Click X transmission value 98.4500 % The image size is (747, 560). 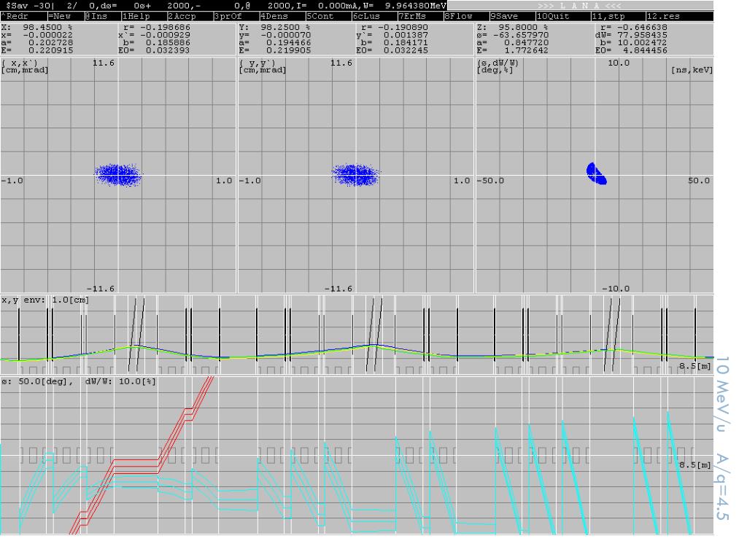(47, 27)
